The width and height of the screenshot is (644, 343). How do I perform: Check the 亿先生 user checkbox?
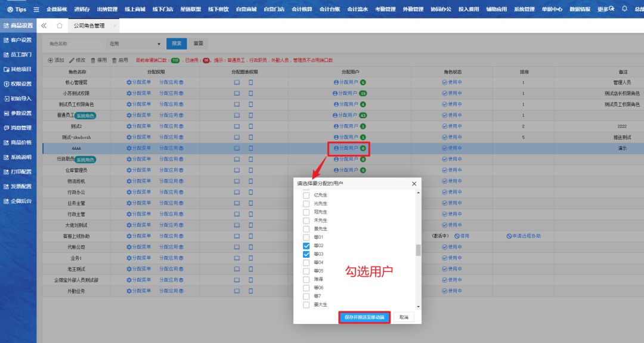click(306, 195)
